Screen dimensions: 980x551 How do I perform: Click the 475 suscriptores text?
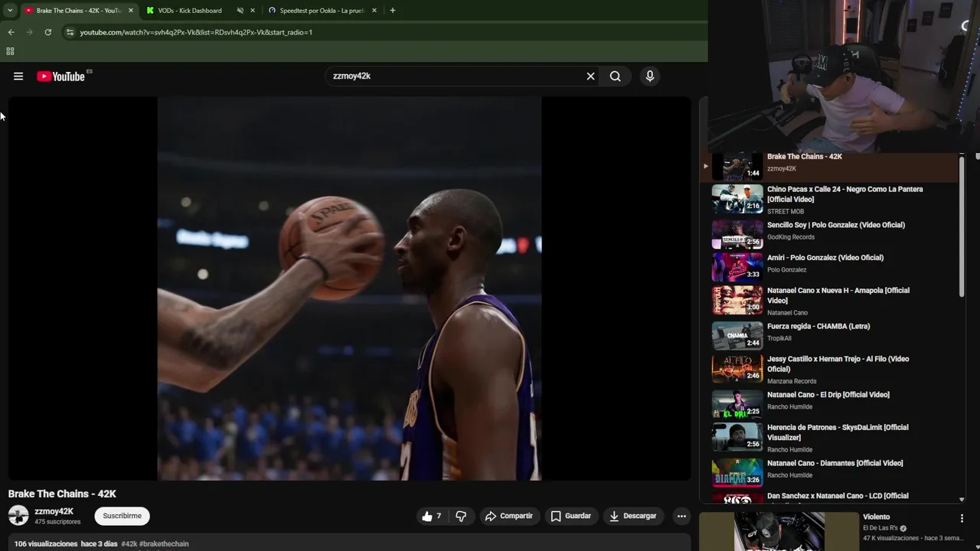click(57, 522)
